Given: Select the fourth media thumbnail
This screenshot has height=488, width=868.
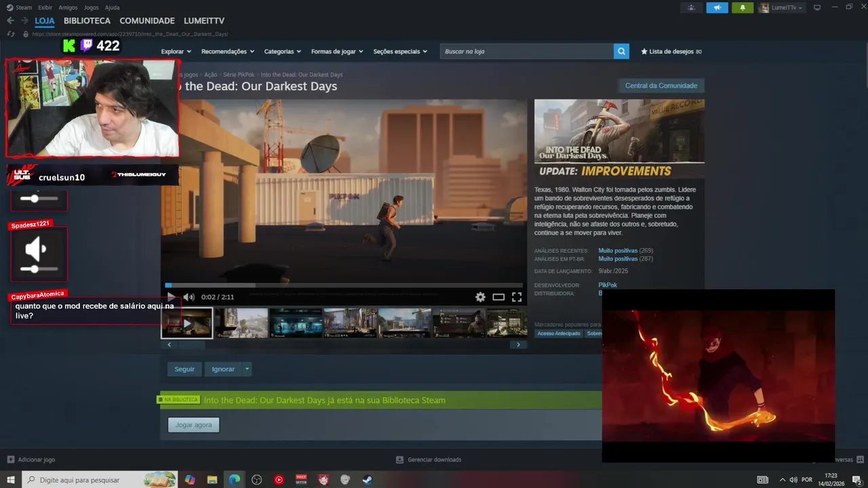Looking at the screenshot, I should (350, 323).
